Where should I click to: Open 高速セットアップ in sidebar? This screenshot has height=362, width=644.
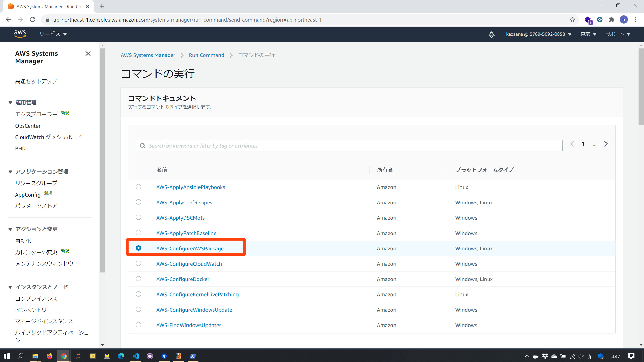(x=36, y=81)
